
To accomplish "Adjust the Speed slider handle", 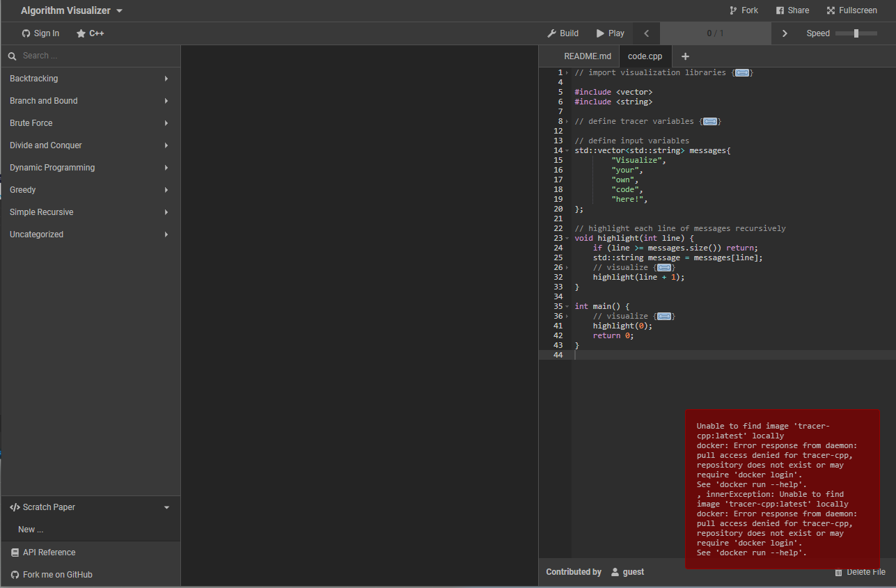I will 856,33.
